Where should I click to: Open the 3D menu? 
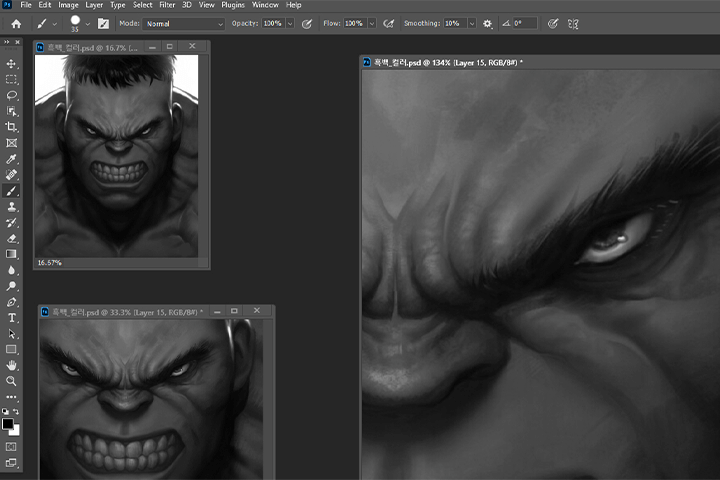coord(187,5)
